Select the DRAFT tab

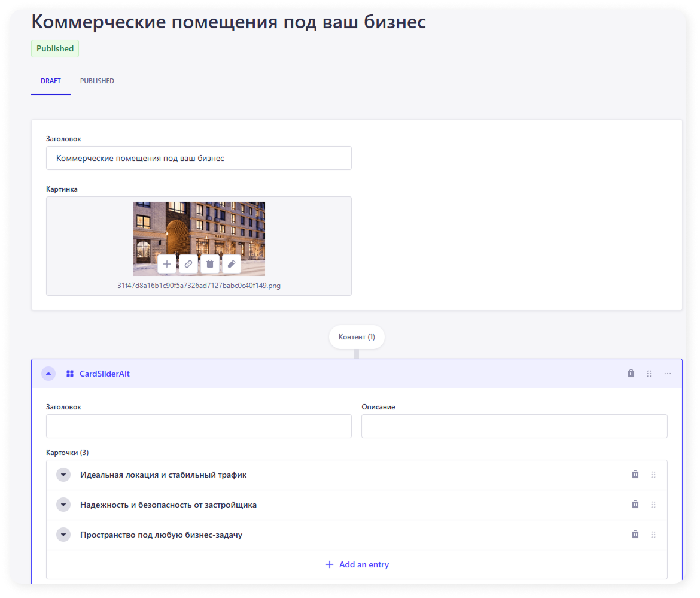[51, 81]
